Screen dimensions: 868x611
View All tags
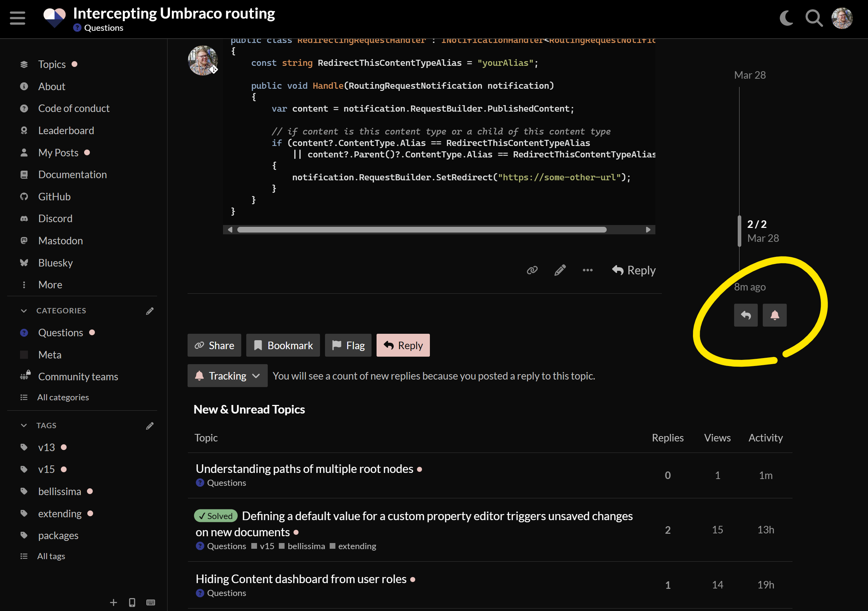(x=51, y=556)
